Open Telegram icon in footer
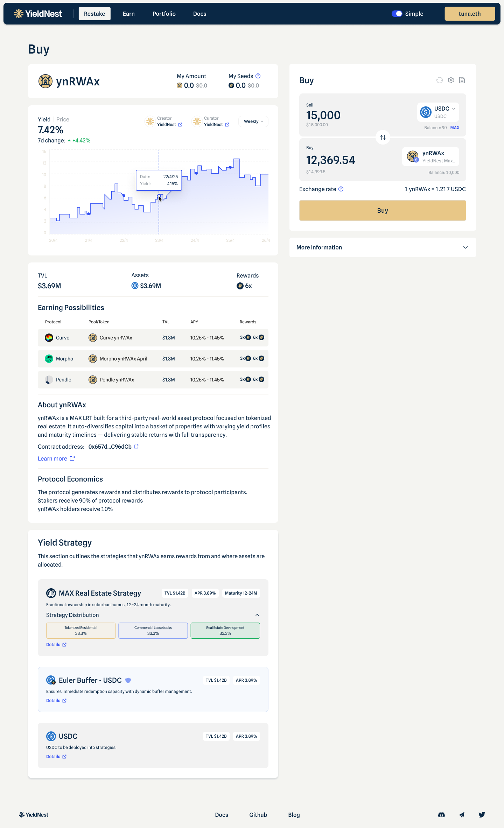 (462, 815)
